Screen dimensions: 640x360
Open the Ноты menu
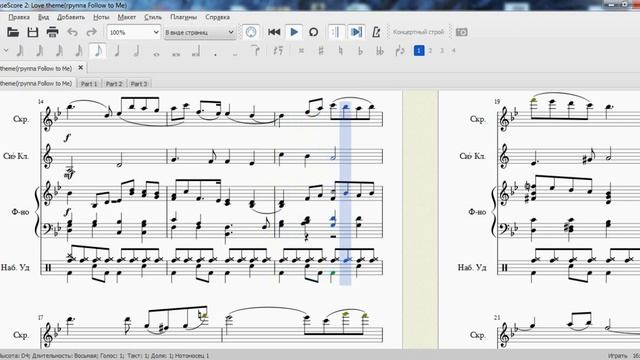click(101, 17)
